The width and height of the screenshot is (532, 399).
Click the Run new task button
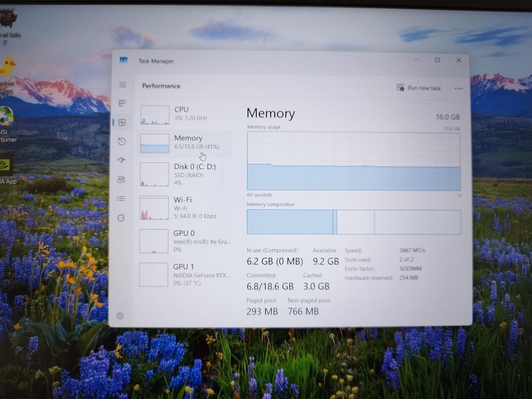pos(419,88)
